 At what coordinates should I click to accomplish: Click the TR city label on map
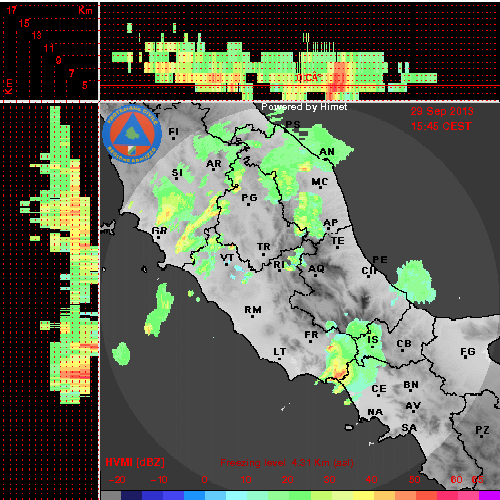pyautogui.click(x=263, y=247)
